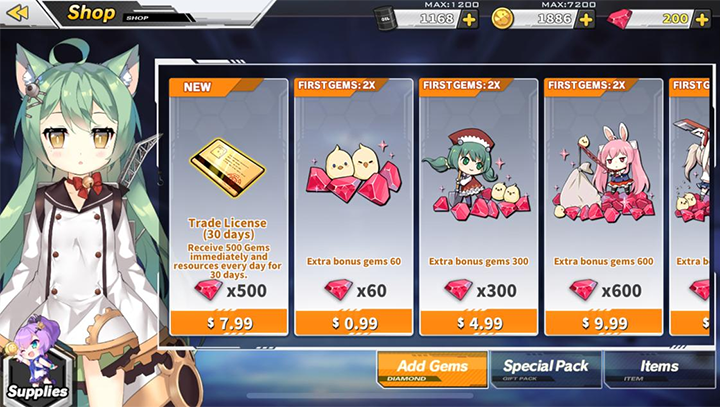This screenshot has width=720, height=407.
Task: Buy 60 gems for $0.99
Action: coord(354,322)
